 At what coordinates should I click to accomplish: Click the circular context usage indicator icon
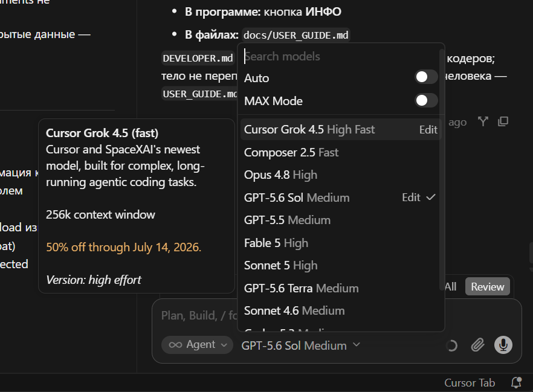tap(451, 346)
